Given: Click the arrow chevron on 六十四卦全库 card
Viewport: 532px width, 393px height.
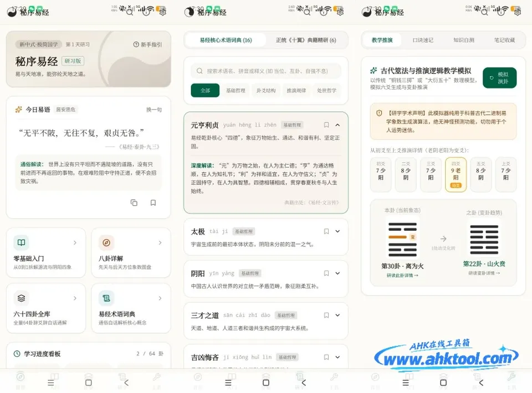Looking at the screenshot, I should [x=75, y=298].
